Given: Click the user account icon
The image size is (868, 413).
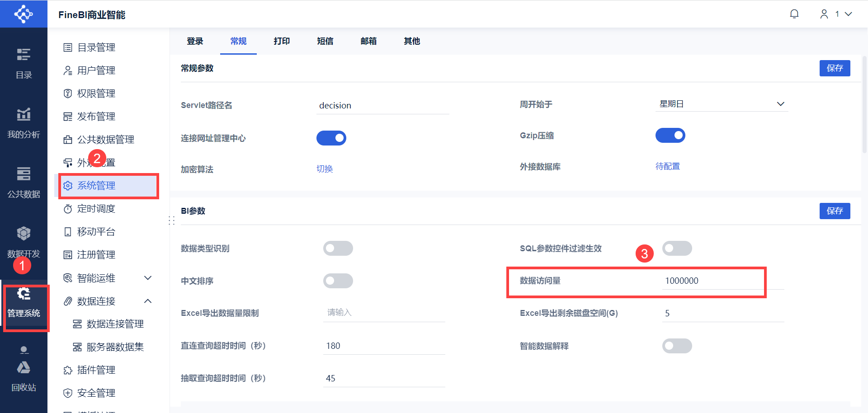Looking at the screenshot, I should [x=824, y=14].
